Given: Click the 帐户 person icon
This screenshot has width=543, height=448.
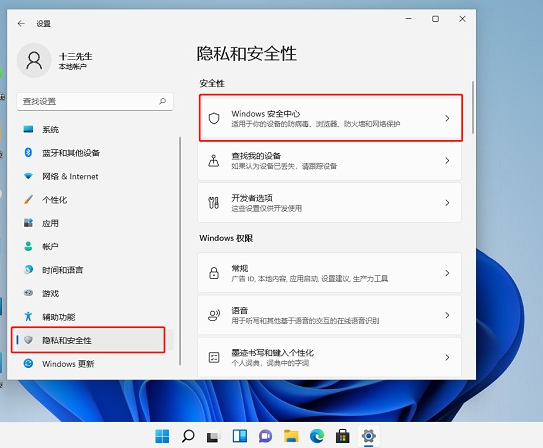Looking at the screenshot, I should point(28,246).
